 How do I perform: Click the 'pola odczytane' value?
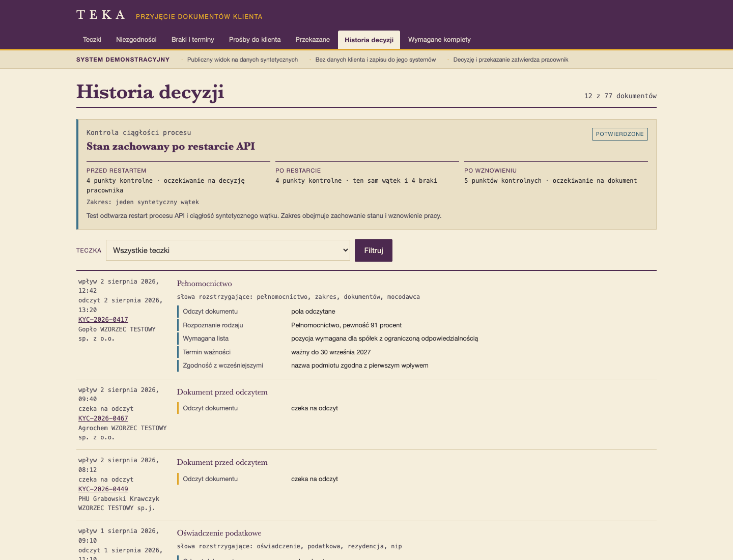pyautogui.click(x=313, y=312)
